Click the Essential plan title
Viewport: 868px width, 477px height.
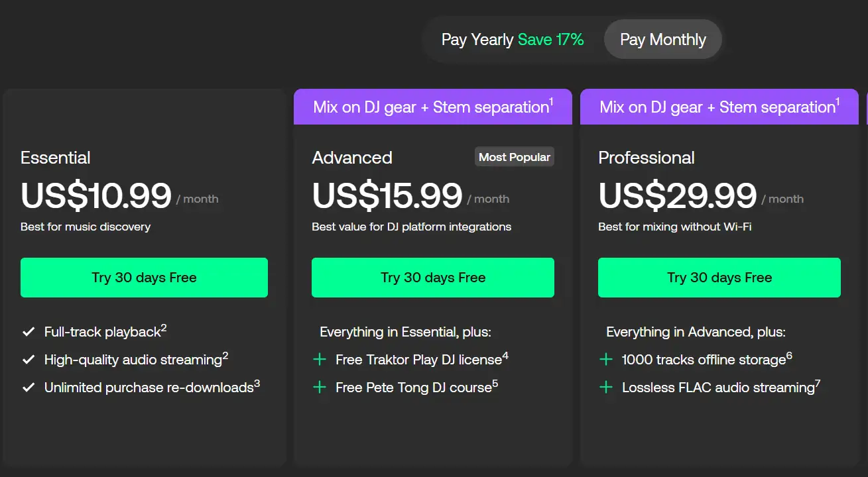pyautogui.click(x=56, y=158)
